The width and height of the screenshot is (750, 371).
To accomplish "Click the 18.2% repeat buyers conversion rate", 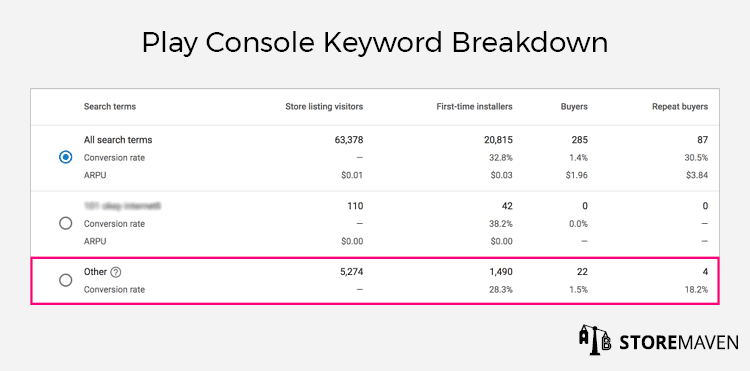I will 696,290.
